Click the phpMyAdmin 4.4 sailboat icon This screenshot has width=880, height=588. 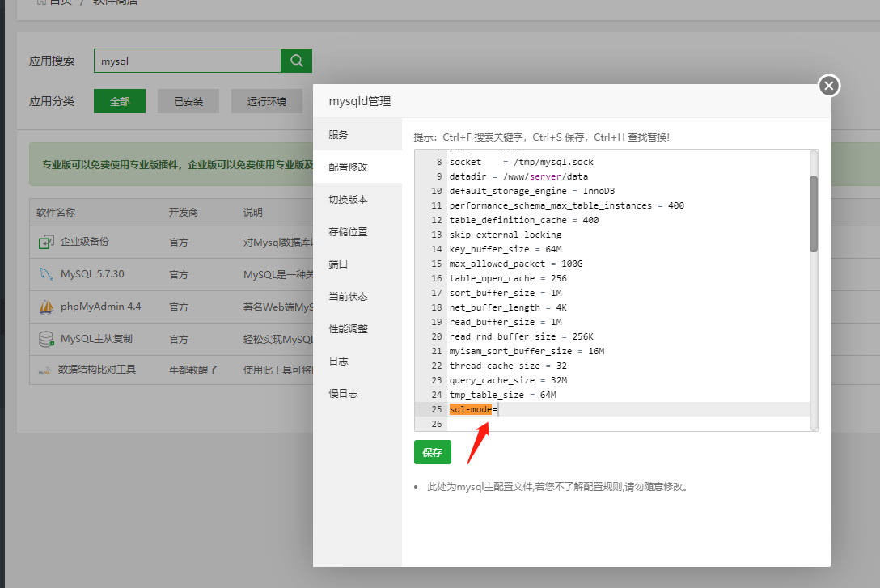[x=46, y=307]
